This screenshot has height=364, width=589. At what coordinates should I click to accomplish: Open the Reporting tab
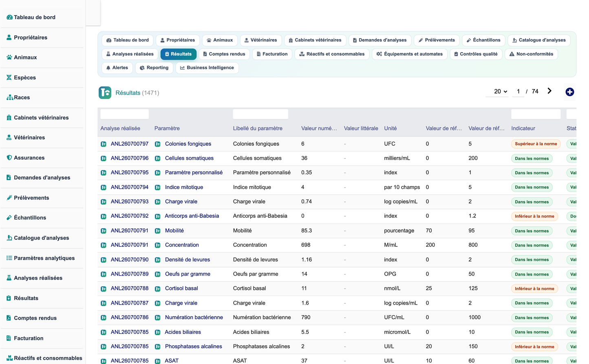pos(154,68)
